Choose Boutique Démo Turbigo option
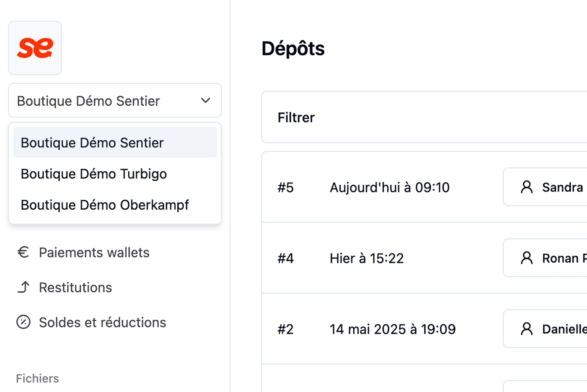 coord(115,174)
